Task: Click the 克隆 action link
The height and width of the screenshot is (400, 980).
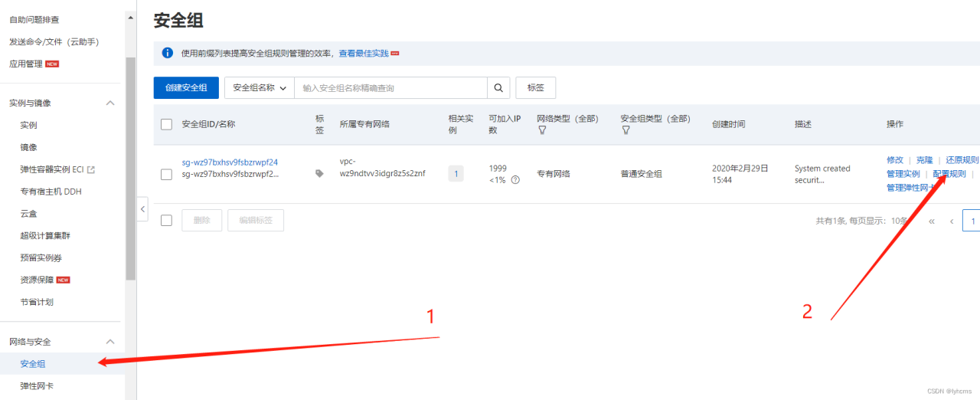Action: pos(925,160)
